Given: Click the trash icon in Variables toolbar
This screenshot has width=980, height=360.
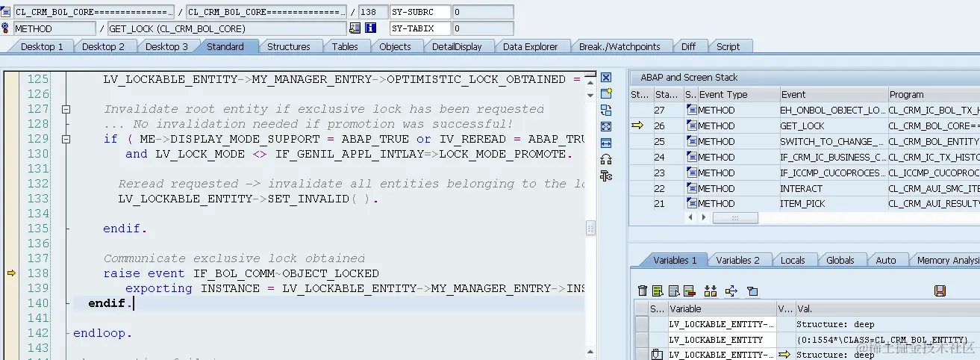Looking at the screenshot, I should [x=643, y=291].
